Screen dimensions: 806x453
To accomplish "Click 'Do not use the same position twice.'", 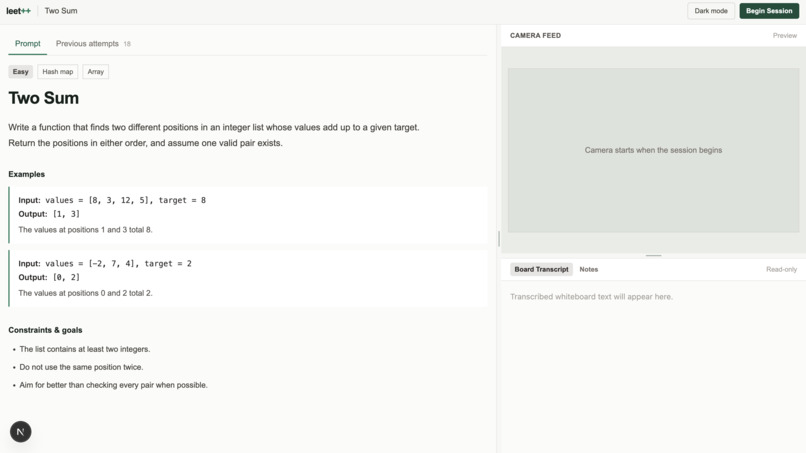I will coord(81,367).
